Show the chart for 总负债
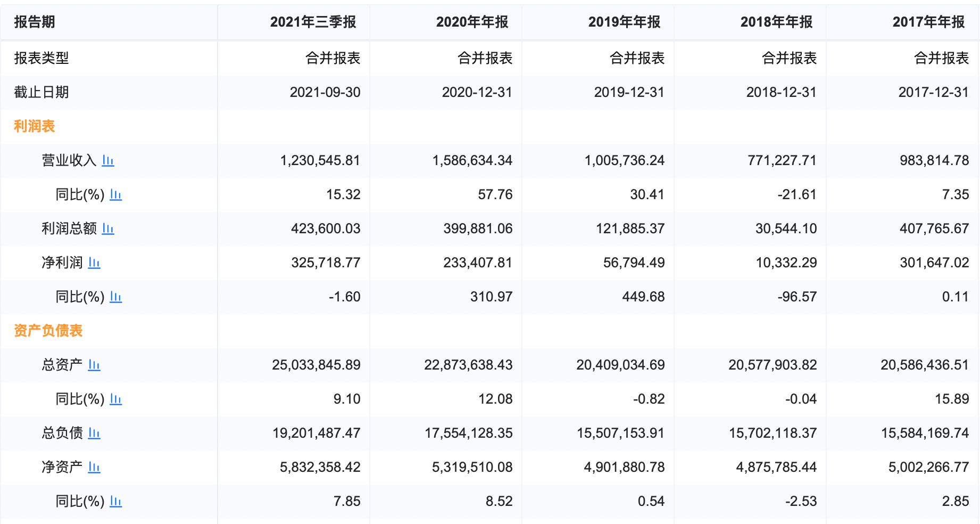 (x=94, y=433)
